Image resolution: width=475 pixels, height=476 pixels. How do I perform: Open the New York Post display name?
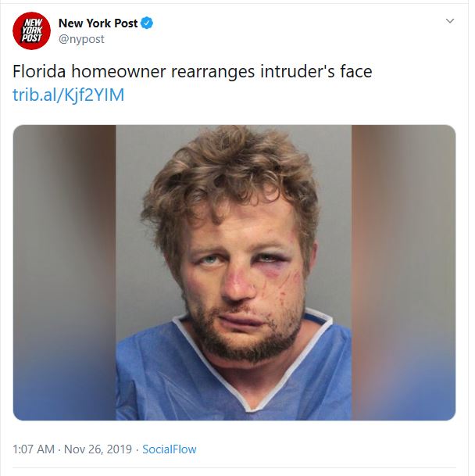coord(98,23)
